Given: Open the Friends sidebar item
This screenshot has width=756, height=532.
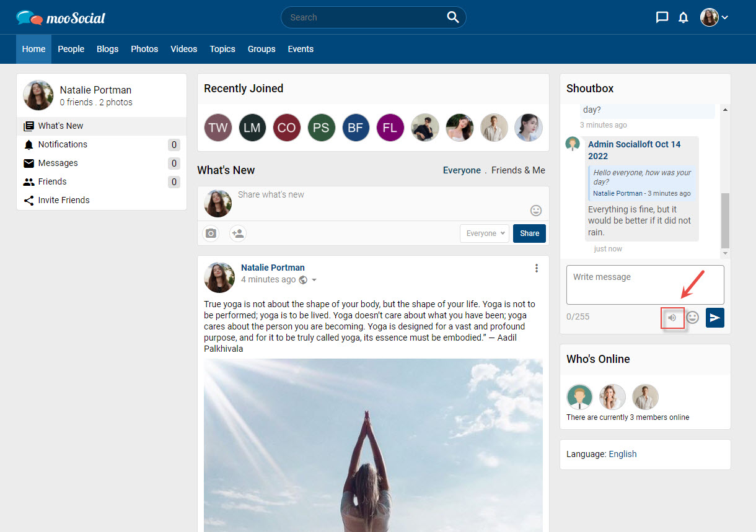Looking at the screenshot, I should [x=102, y=182].
